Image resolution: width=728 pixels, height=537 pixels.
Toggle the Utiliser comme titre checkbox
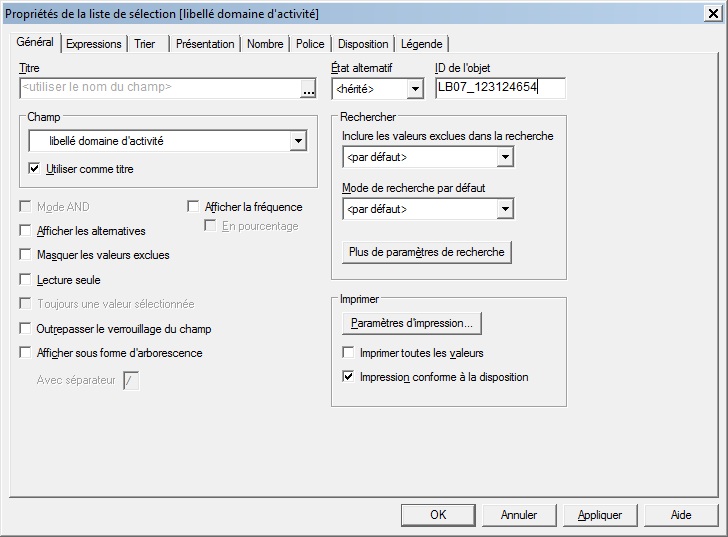35,169
